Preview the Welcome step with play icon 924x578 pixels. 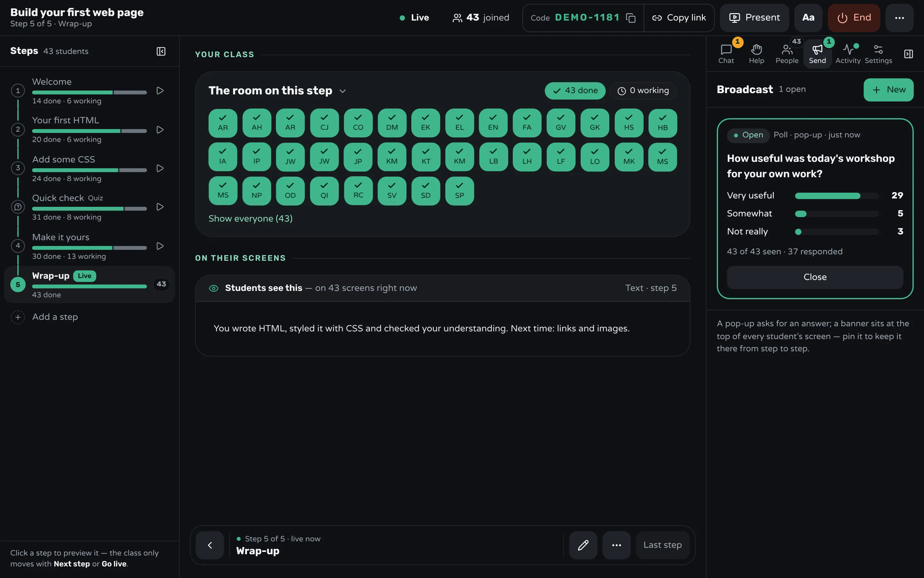tap(160, 91)
